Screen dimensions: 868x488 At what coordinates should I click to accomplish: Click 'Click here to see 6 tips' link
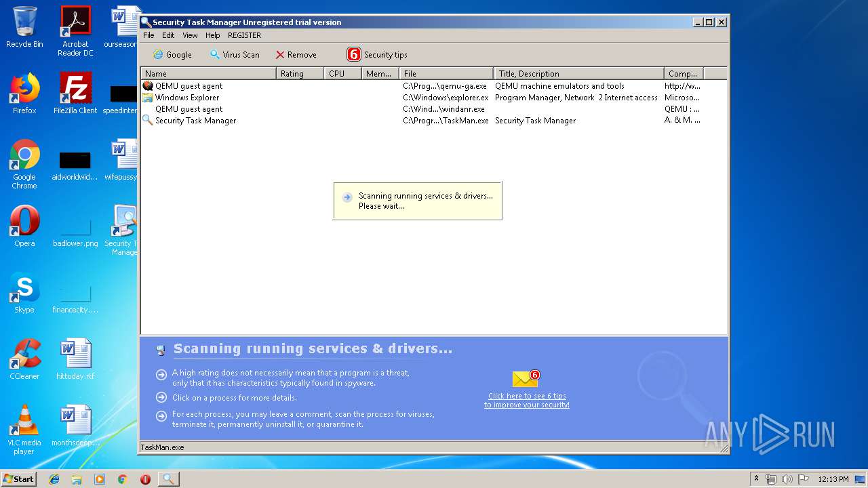point(527,401)
